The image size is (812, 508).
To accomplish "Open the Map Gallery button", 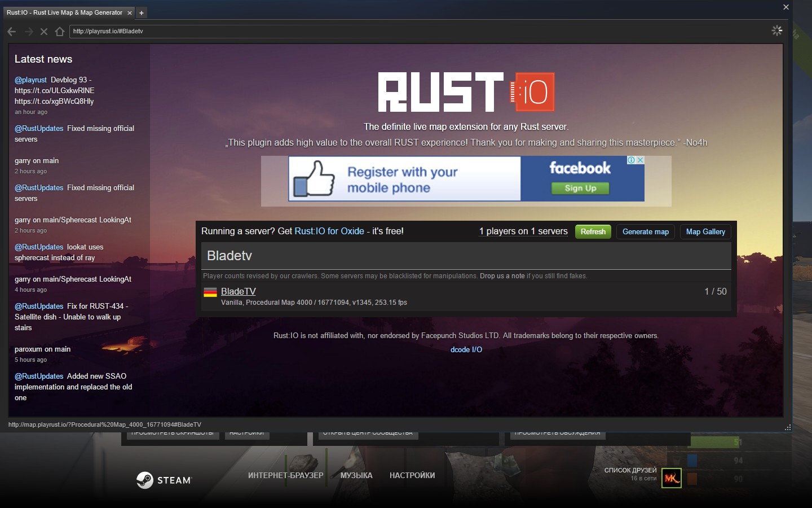I will (x=705, y=232).
